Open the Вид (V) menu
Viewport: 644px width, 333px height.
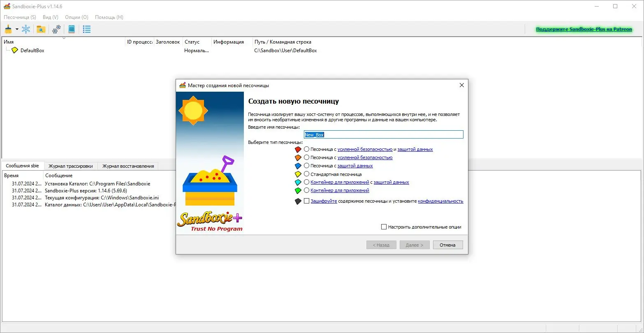click(x=51, y=17)
